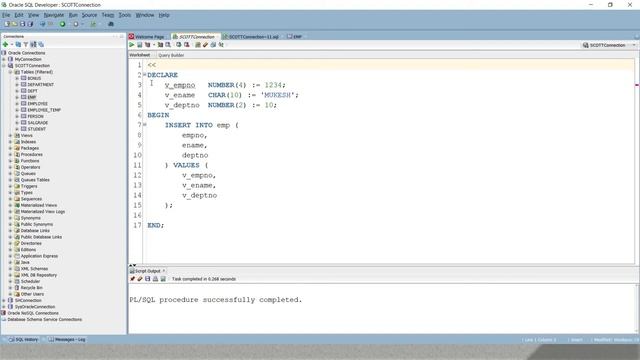
Task: Open the Messages - Log panel button
Action: click(x=67, y=340)
